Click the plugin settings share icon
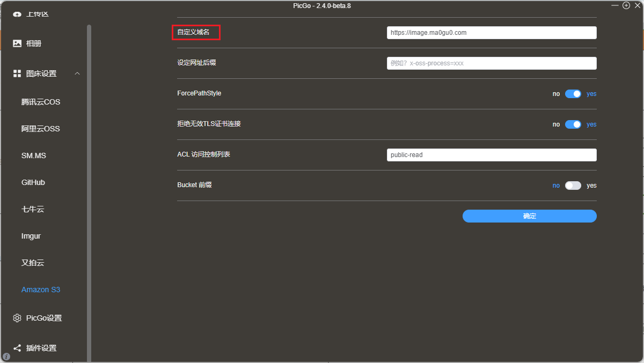644x363 pixels. [17, 348]
